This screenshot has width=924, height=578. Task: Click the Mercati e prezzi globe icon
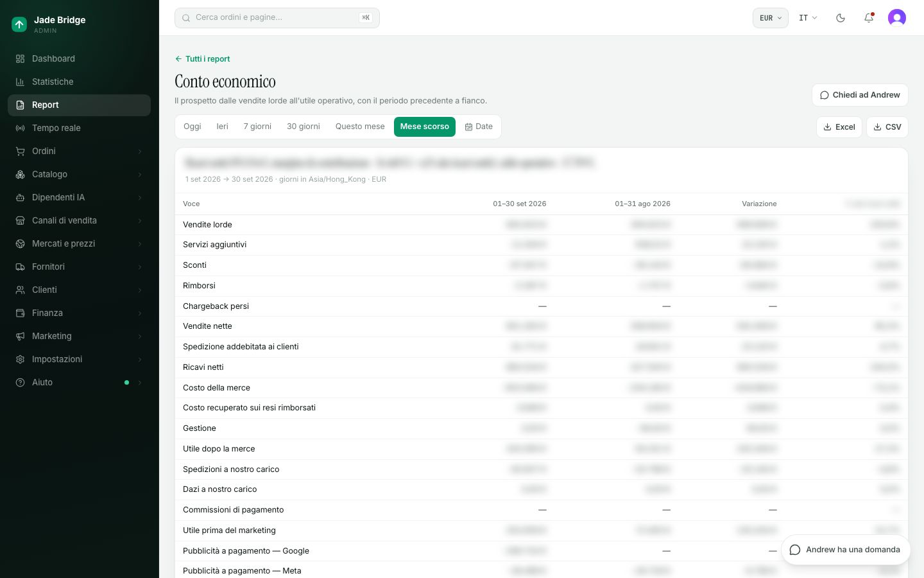click(20, 243)
